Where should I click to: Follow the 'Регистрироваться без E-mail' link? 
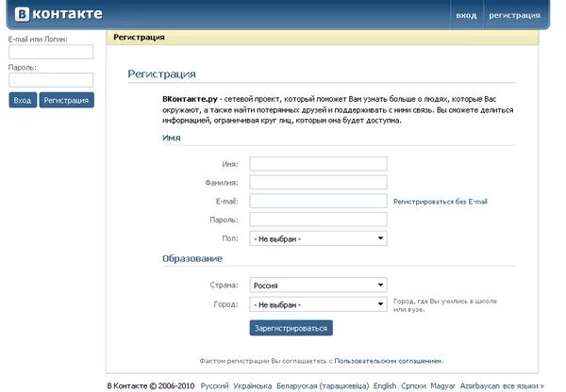(440, 202)
